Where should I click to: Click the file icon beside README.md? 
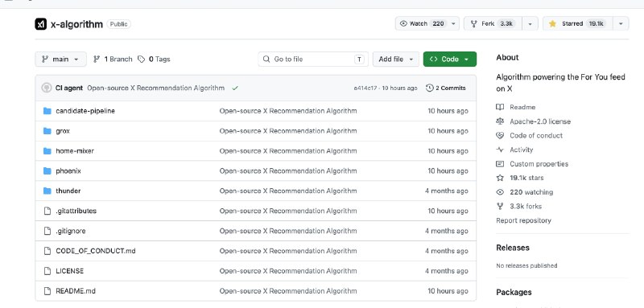tap(47, 291)
